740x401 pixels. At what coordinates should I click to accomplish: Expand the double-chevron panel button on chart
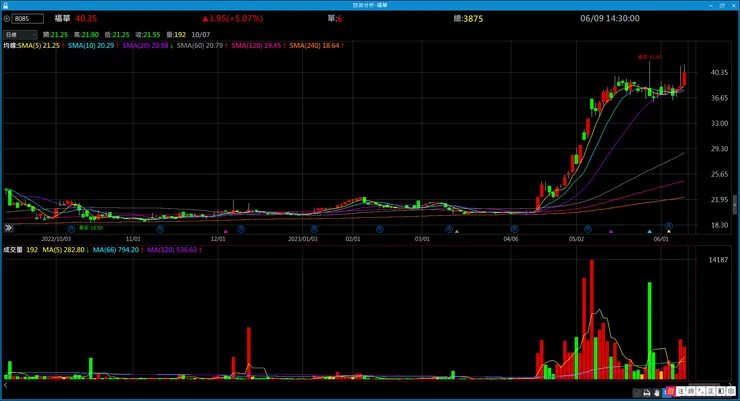click(x=8, y=228)
